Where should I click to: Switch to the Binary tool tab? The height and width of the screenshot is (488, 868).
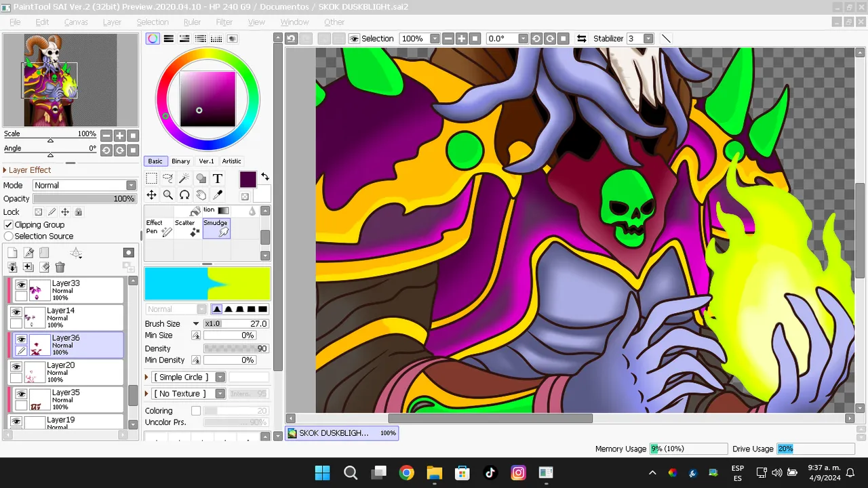click(x=180, y=161)
